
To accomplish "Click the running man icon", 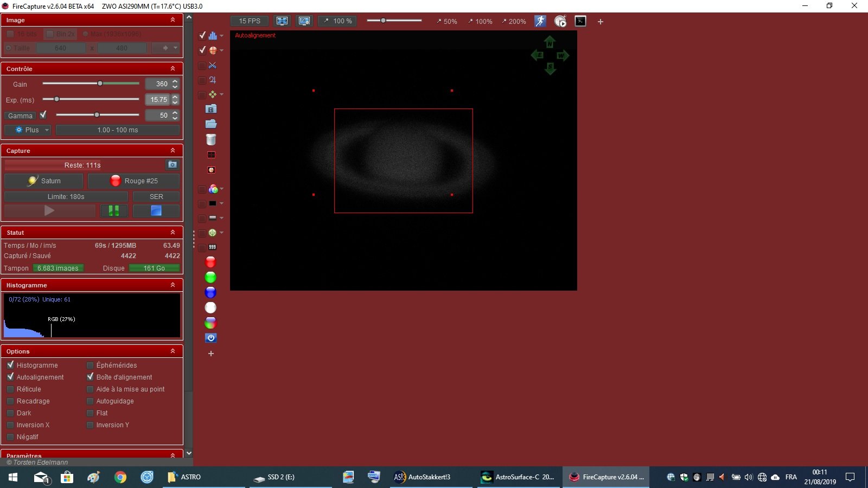I will tap(540, 21).
